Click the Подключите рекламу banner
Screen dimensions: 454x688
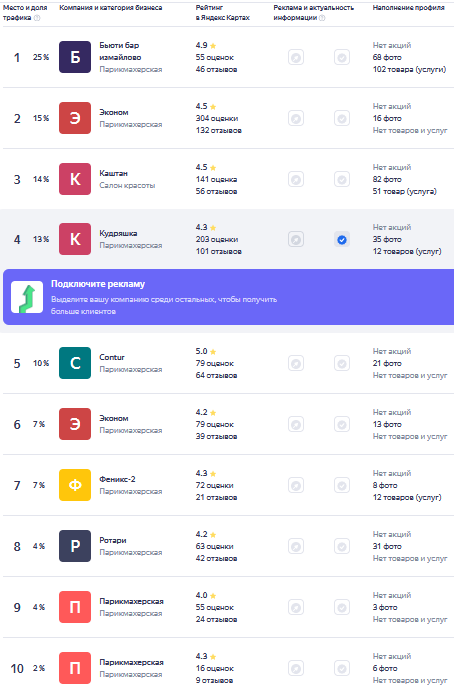click(228, 297)
